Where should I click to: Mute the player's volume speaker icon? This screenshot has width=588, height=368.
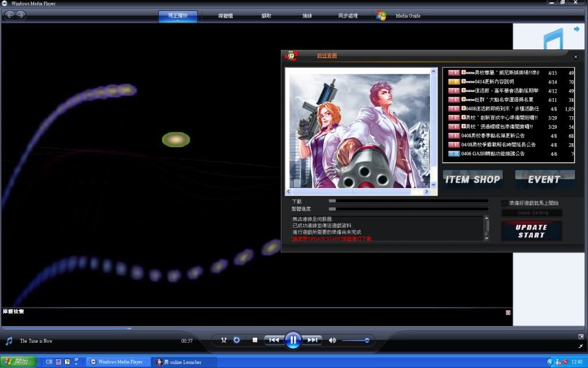[x=332, y=340]
